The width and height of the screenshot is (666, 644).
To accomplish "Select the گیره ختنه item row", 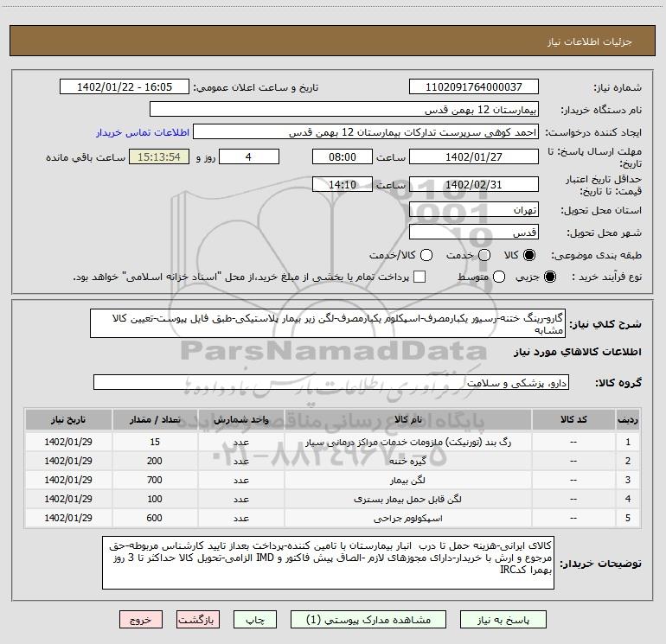I will 333,461.
